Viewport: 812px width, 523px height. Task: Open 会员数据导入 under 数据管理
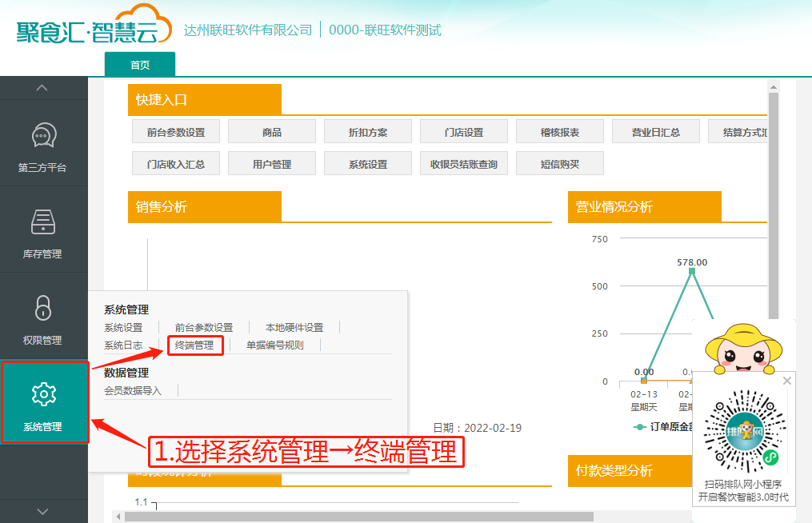[x=133, y=390]
